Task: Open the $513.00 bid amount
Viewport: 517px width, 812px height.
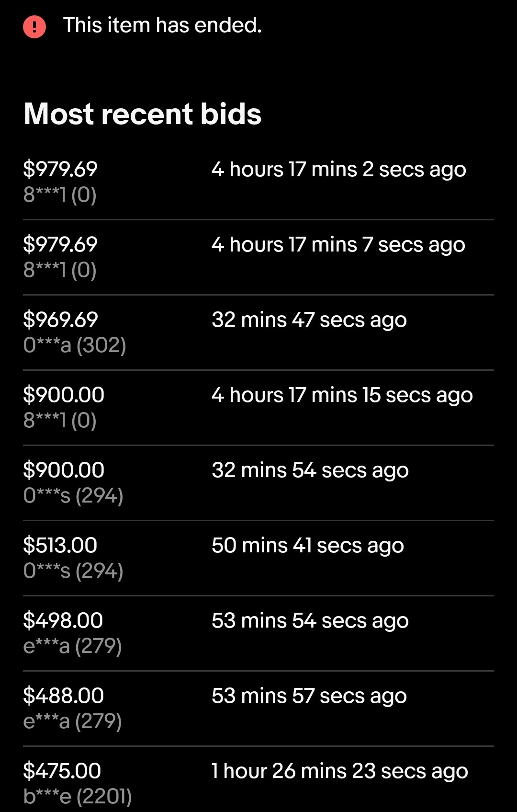Action: pos(60,545)
